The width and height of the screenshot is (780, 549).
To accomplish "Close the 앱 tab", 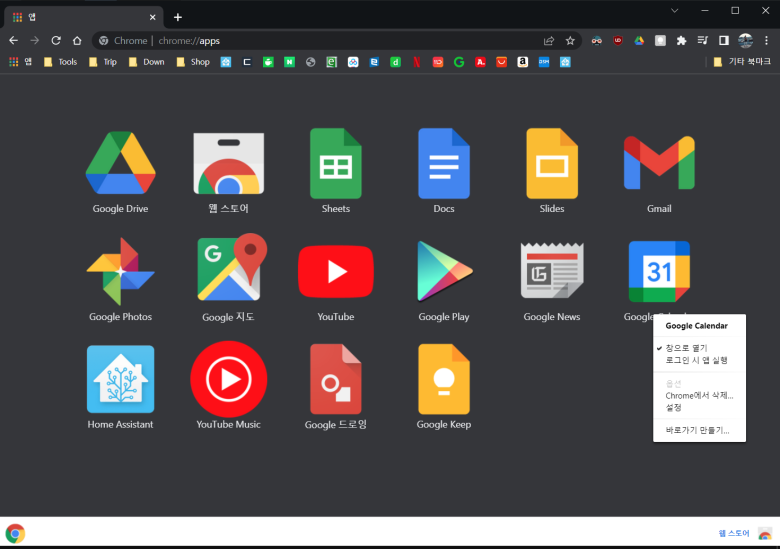I will coord(153,17).
